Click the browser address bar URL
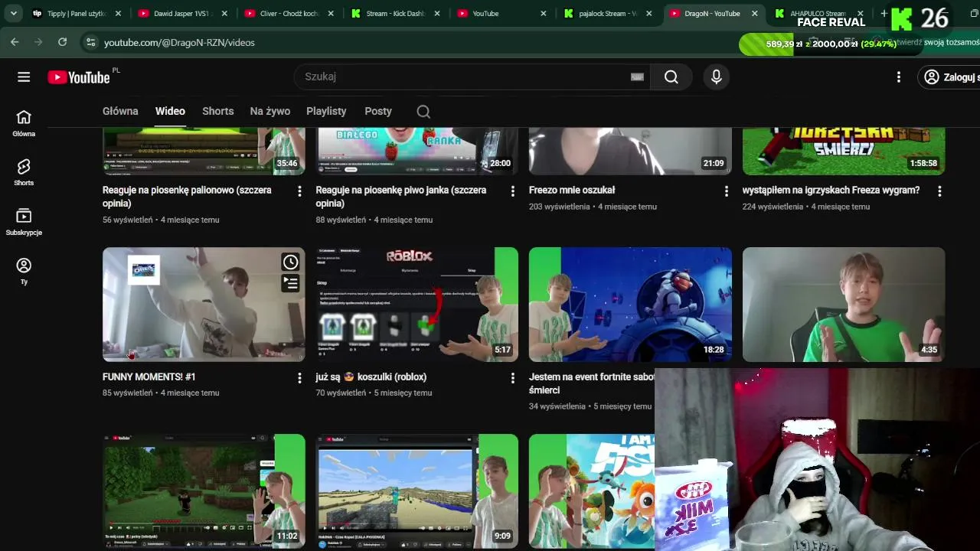The width and height of the screenshot is (980, 551). coord(179,42)
